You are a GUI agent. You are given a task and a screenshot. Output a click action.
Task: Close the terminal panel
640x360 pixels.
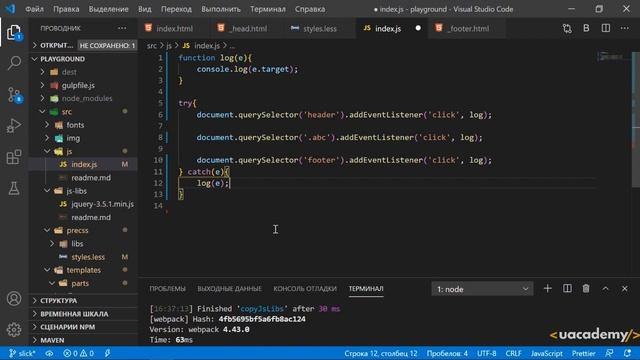[x=624, y=289]
